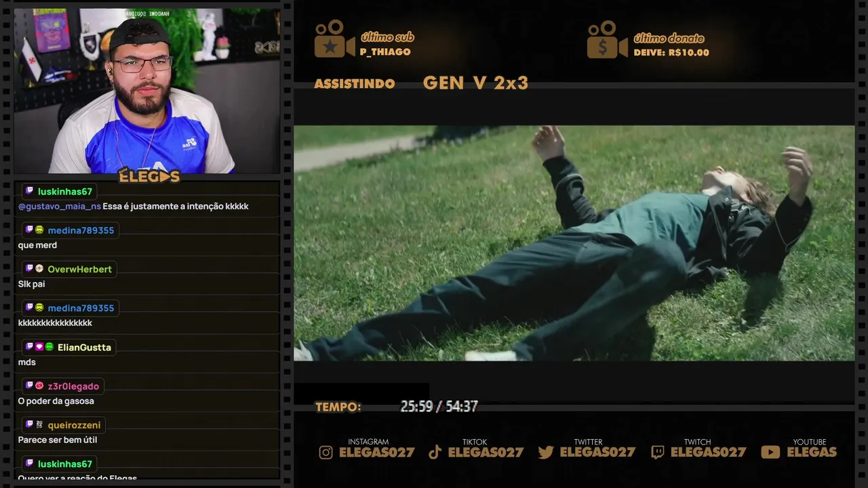Click green badge on medina789355 above 'que merd'
Screen dimensions: 868x488
(39, 230)
